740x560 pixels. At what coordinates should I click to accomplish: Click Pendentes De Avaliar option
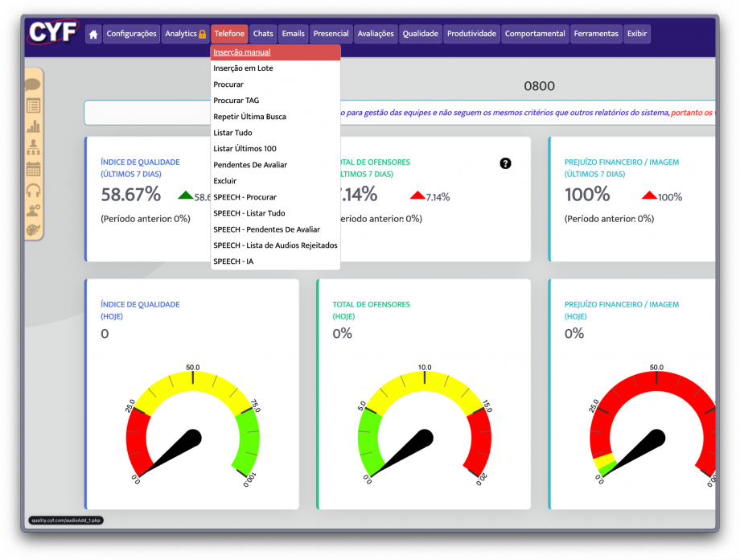click(x=249, y=165)
